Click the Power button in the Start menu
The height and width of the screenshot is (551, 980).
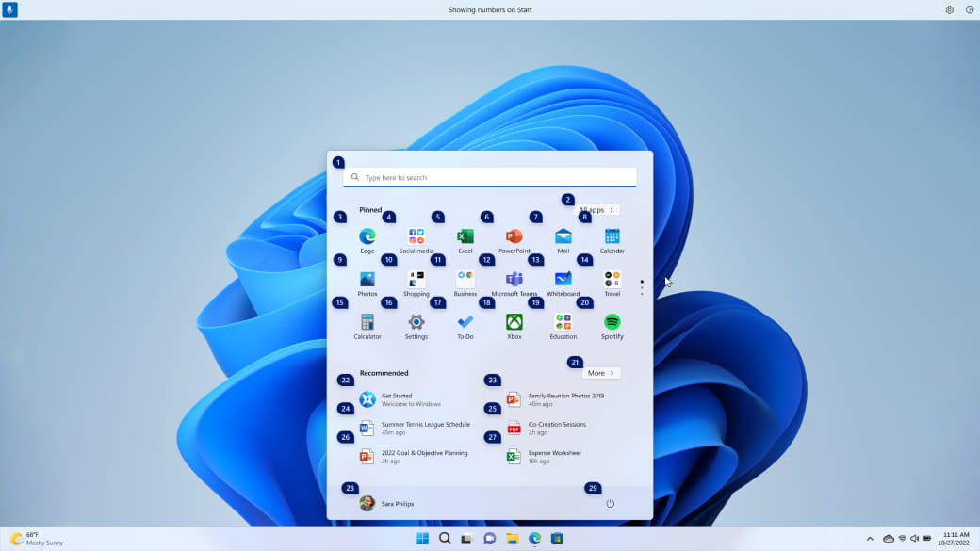click(x=610, y=504)
